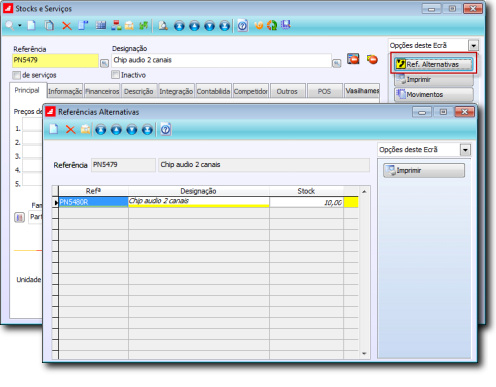496x387 pixels.
Task: Open the table grid view icon in Stocks toolbar
Action: (x=101, y=25)
